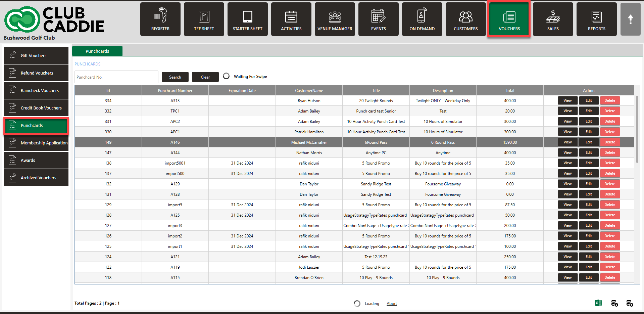Open the Venue Manager module
644x314 pixels.
(x=335, y=19)
